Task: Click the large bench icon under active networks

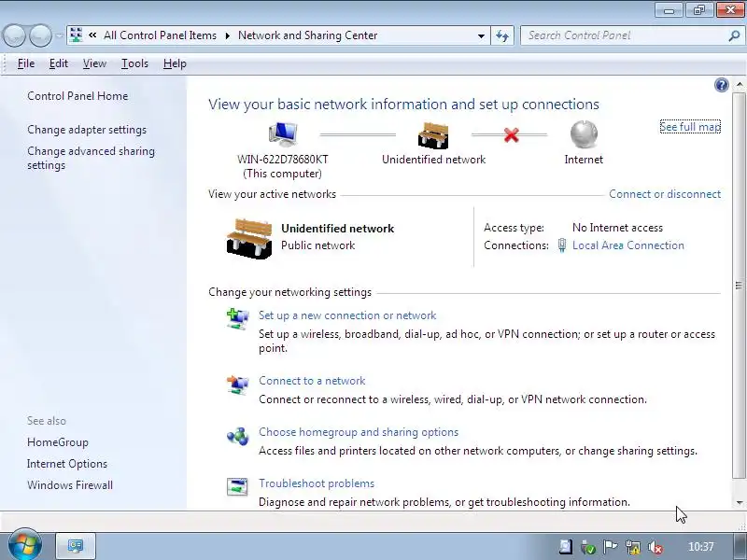Action: click(x=249, y=239)
